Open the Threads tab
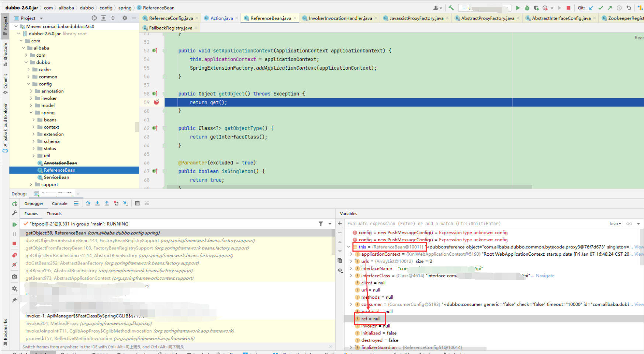The image size is (644, 354). pos(54,214)
